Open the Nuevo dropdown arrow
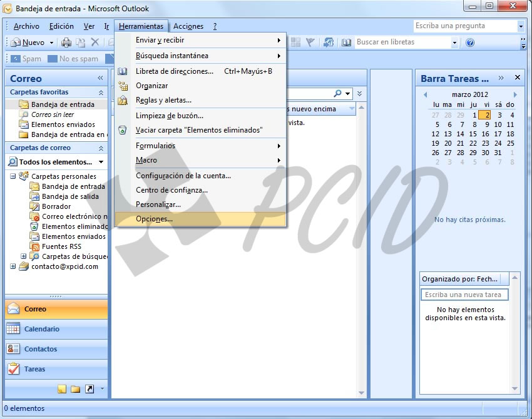532x419 pixels. (51, 43)
